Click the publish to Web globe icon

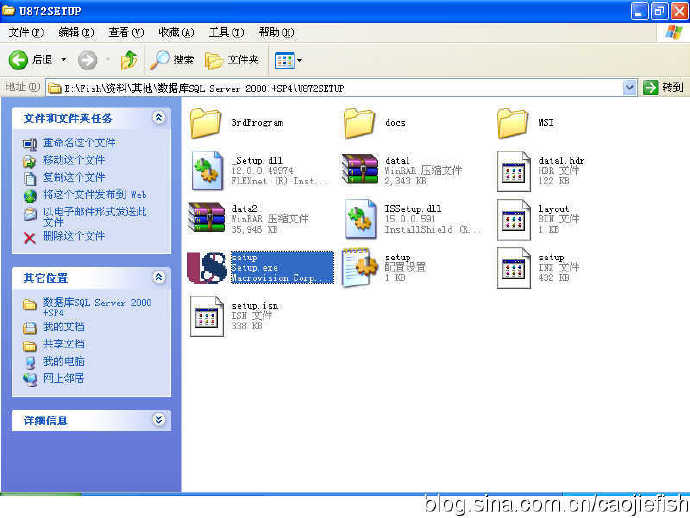30,196
